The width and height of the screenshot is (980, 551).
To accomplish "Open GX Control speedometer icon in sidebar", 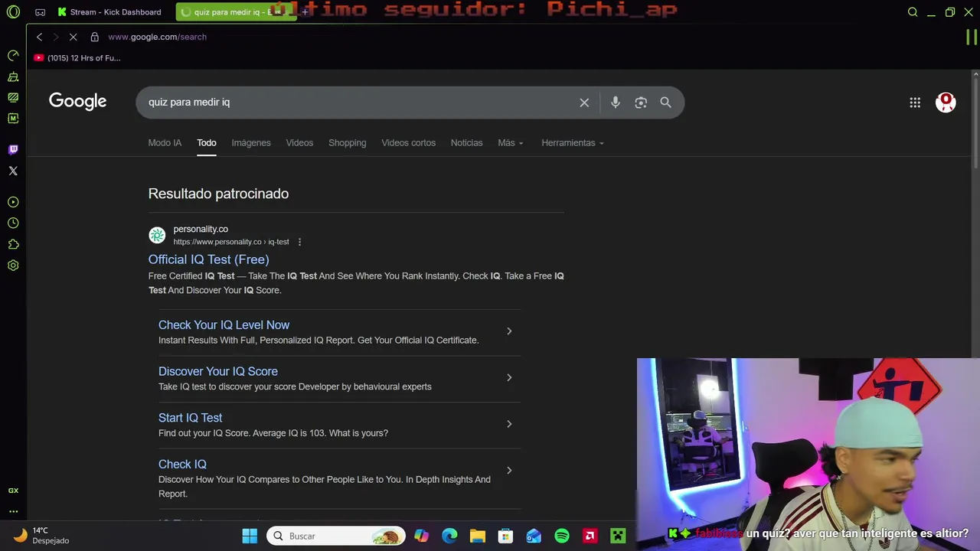I will click(13, 56).
